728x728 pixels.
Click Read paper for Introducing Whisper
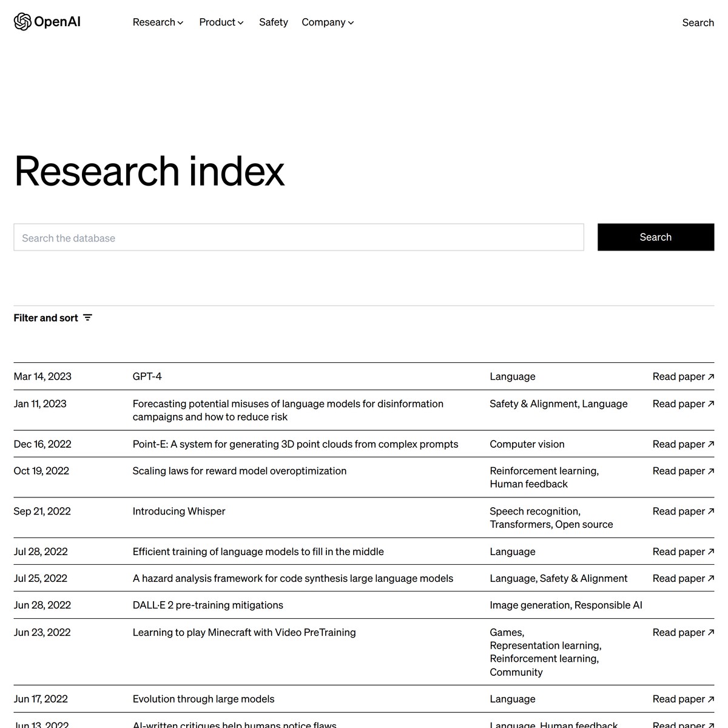pyautogui.click(x=683, y=511)
